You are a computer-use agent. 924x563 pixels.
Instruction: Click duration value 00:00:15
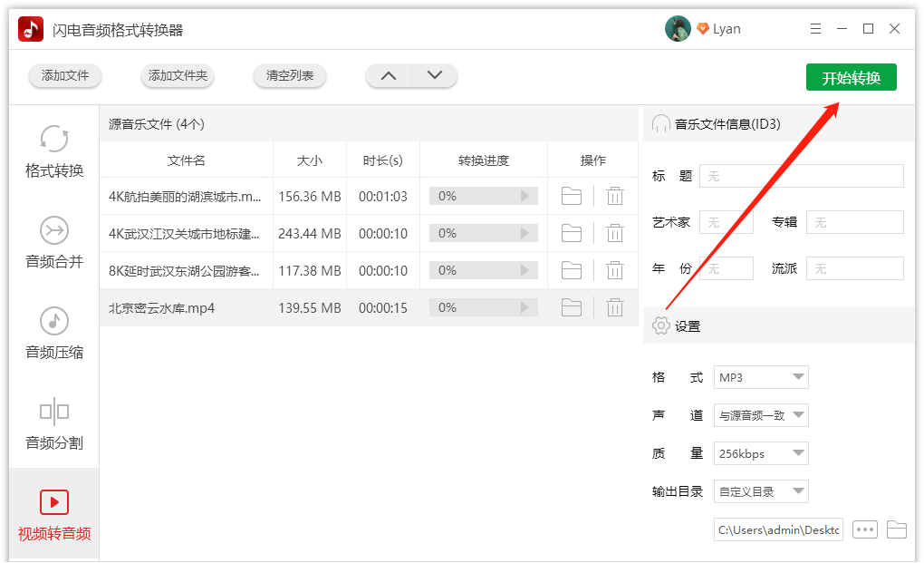[383, 308]
